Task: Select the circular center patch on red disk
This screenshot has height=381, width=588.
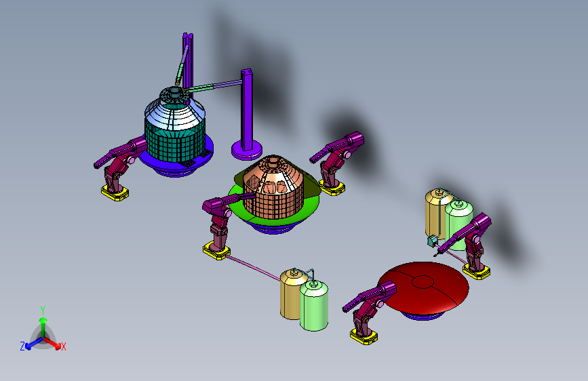Action: click(x=423, y=282)
